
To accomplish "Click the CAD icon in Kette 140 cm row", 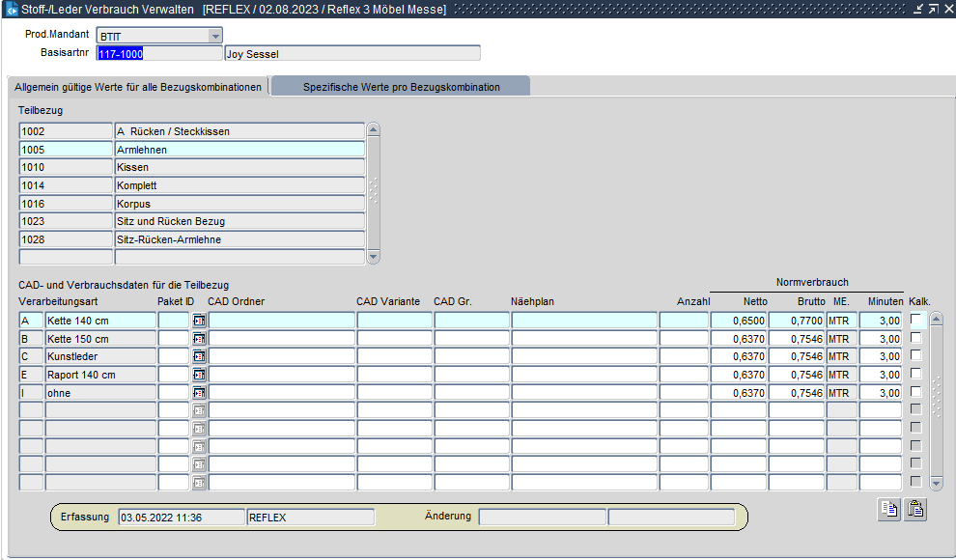I will (199, 321).
